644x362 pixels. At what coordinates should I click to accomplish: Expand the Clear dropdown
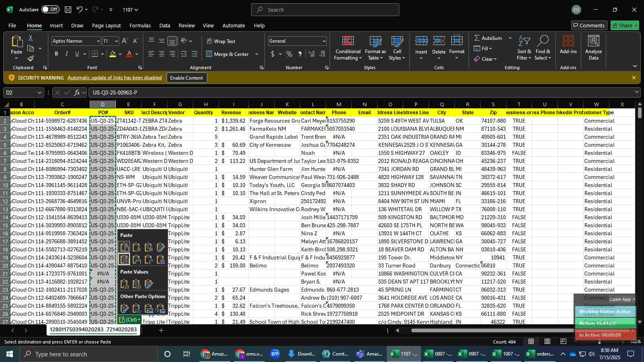coord(486,59)
